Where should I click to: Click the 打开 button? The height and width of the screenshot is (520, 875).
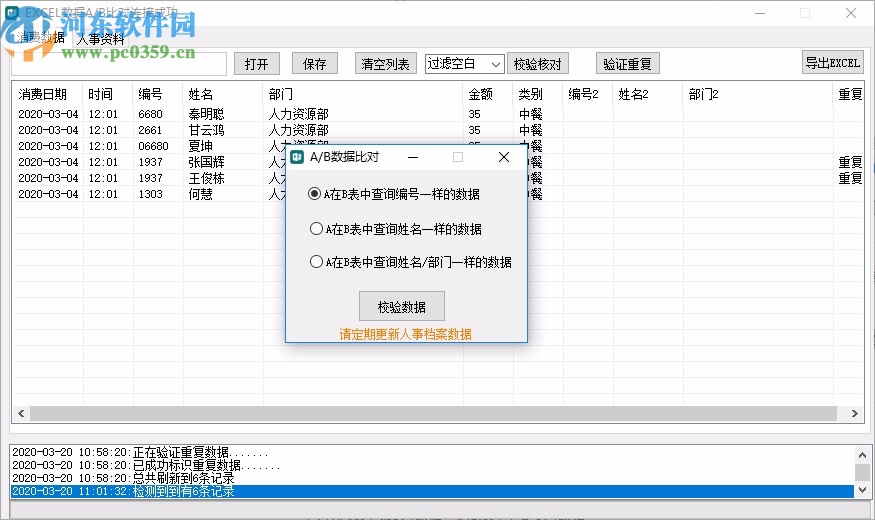[257, 64]
